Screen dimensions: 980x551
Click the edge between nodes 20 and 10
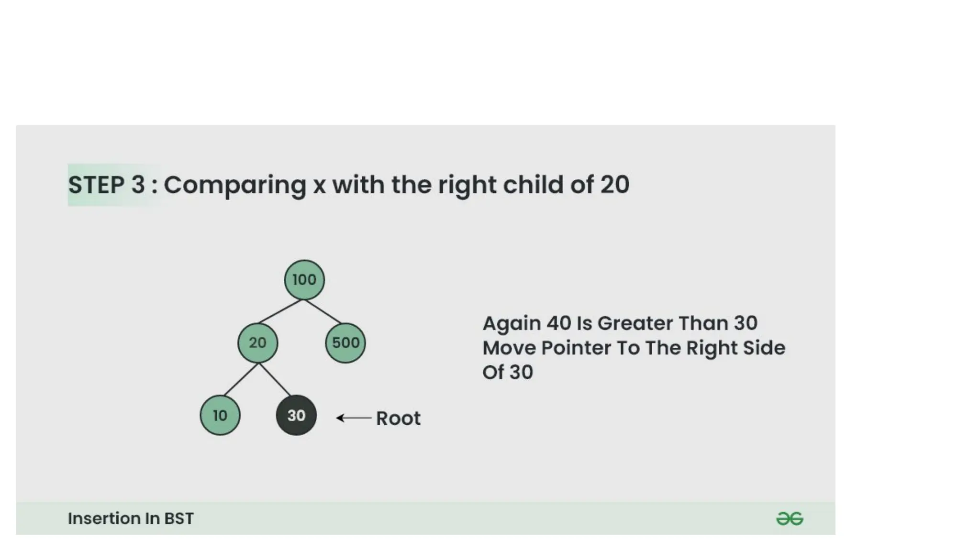[x=241, y=379]
